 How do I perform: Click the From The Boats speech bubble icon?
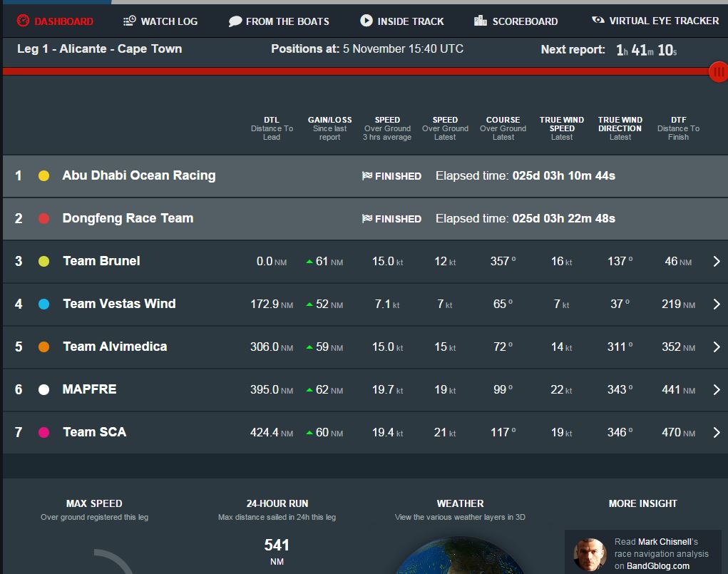235,21
